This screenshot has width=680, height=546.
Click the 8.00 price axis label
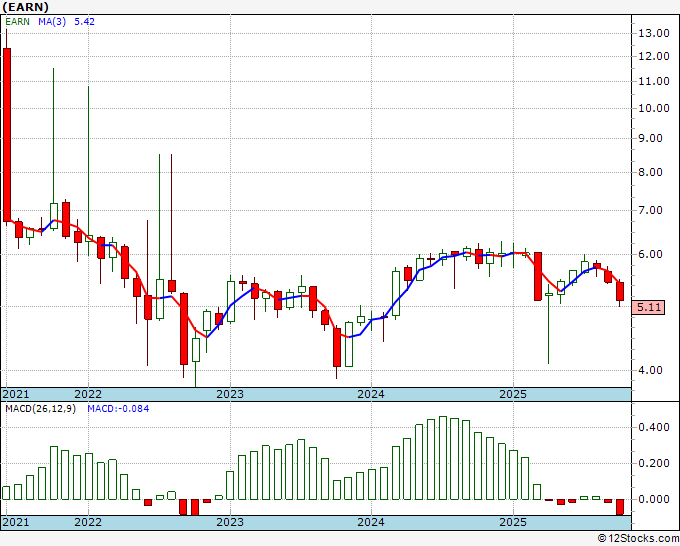pos(651,172)
